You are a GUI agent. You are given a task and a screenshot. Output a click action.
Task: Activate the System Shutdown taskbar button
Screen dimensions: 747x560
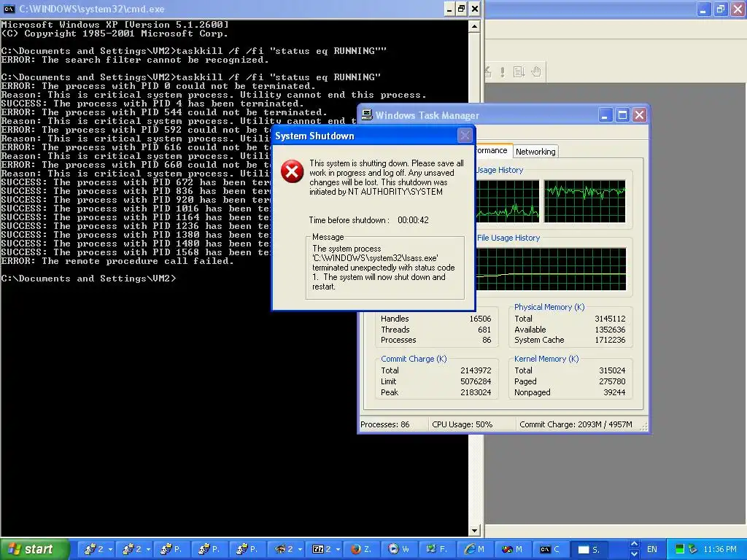(x=589, y=549)
